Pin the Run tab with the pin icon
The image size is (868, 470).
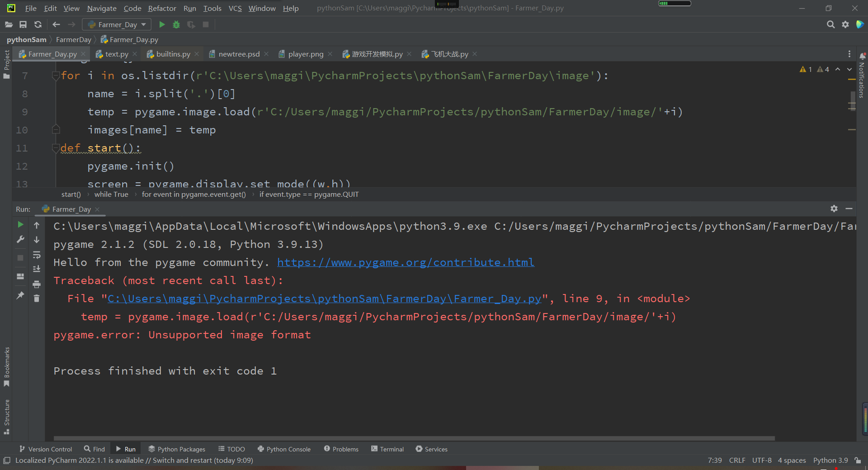[x=20, y=295]
